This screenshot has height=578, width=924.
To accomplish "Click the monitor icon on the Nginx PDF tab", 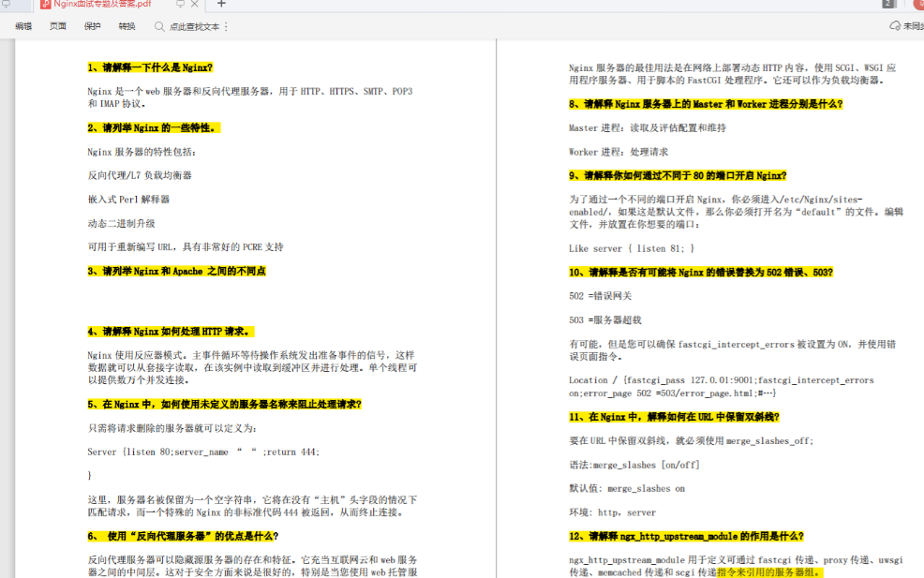I will [x=180, y=4].
